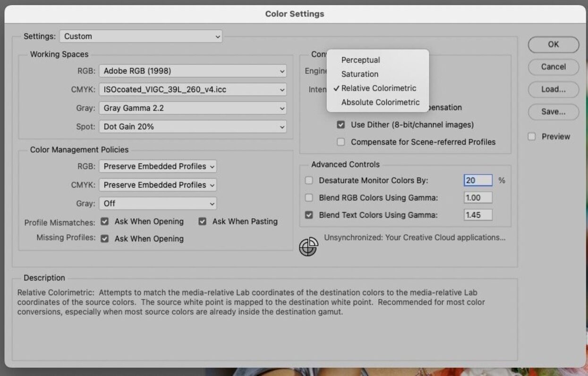
Task: Open Gray Gamma 2.2 dropdown
Action: (x=193, y=108)
